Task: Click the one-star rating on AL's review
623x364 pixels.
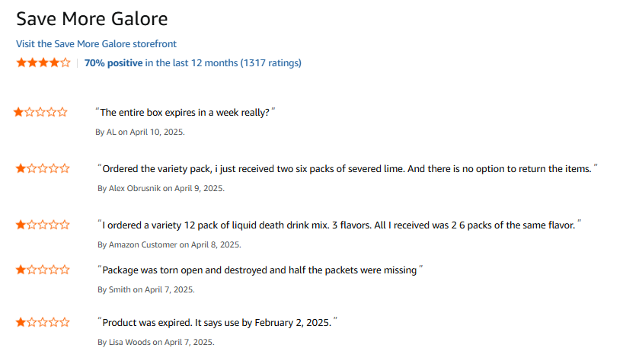Action: click(40, 112)
